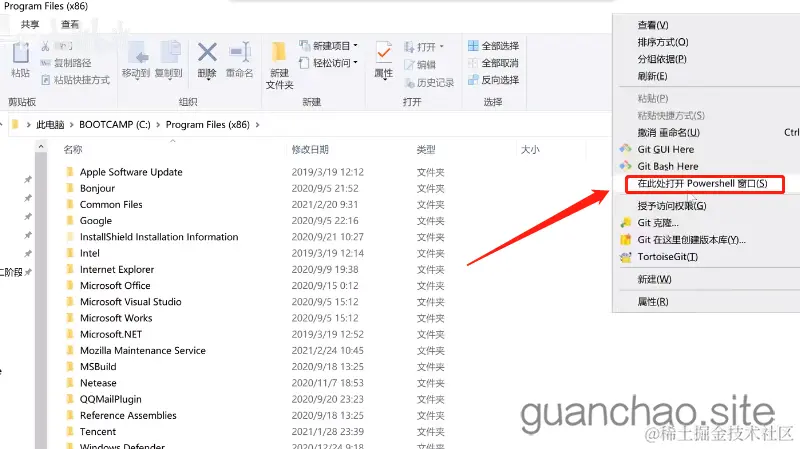
Task: Select the Microsoft Works folder icon
Action: 70,317
